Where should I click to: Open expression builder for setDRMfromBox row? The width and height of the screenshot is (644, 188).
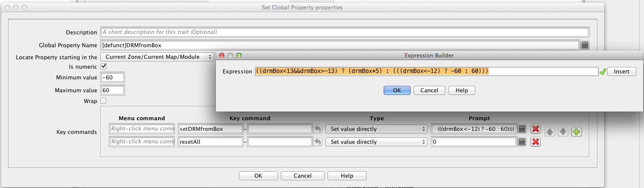pyautogui.click(x=522, y=129)
